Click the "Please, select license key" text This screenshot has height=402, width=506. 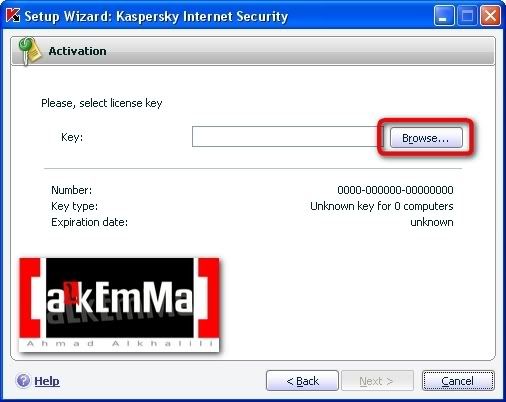(102, 103)
